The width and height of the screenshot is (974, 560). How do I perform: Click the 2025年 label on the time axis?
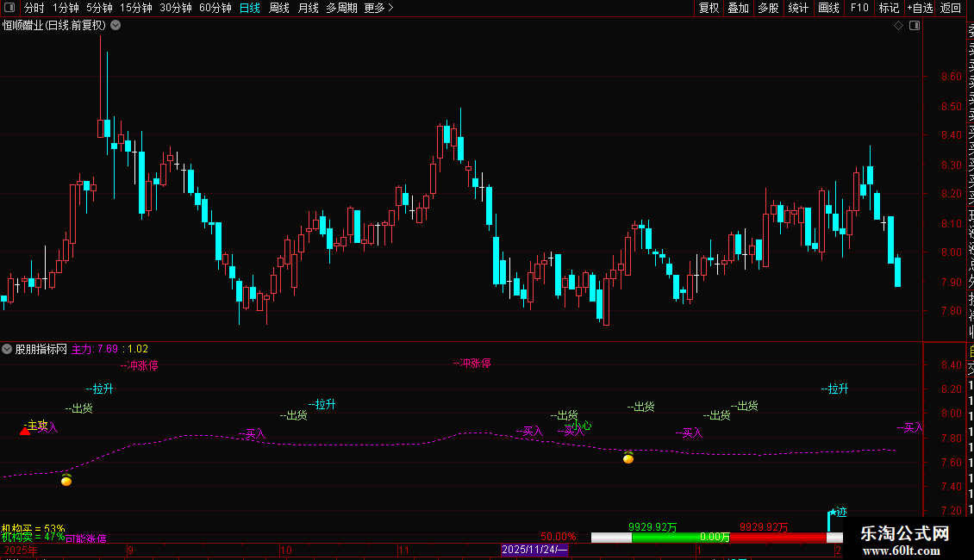21,550
